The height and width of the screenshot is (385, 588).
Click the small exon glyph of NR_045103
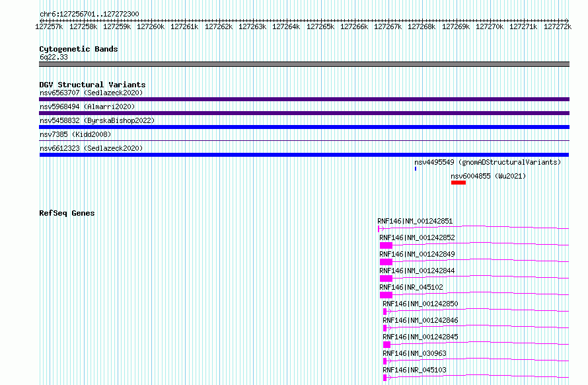click(x=385, y=378)
